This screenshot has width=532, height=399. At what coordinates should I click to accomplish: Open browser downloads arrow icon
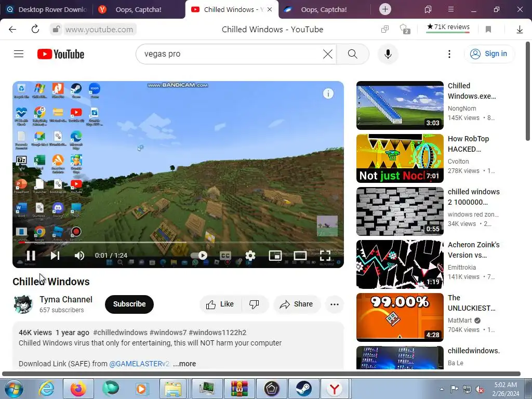pos(520,30)
